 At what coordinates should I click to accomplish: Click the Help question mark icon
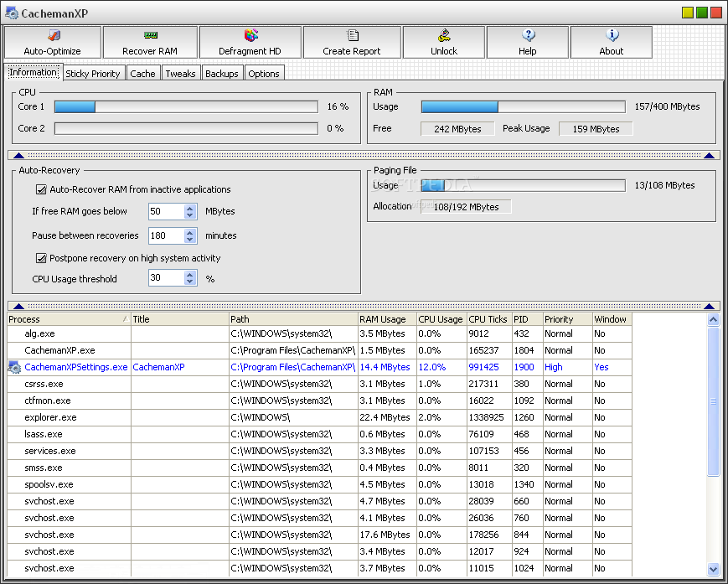click(x=528, y=35)
